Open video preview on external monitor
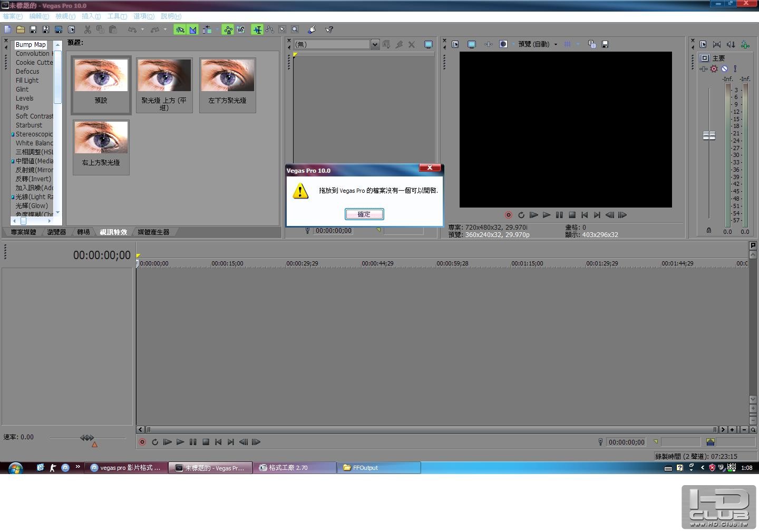The width and height of the screenshot is (759, 532). tap(472, 44)
